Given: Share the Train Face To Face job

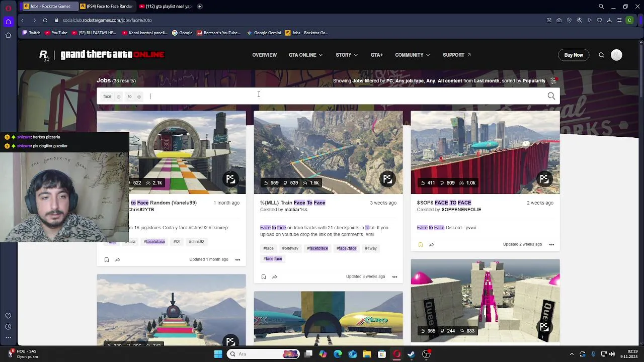Looking at the screenshot, I should [x=275, y=277].
